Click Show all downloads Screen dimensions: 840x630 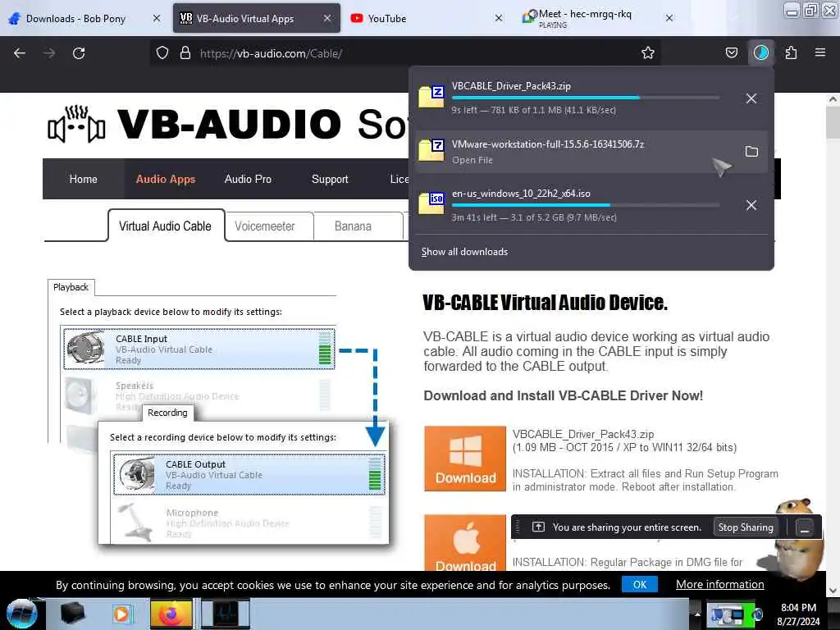click(x=464, y=252)
